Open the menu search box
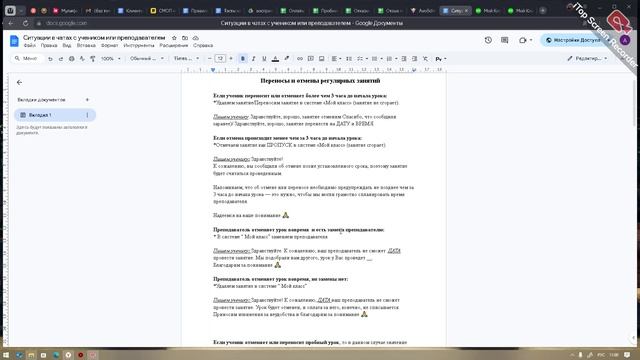This screenshot has width=640, height=360. [x=27, y=59]
